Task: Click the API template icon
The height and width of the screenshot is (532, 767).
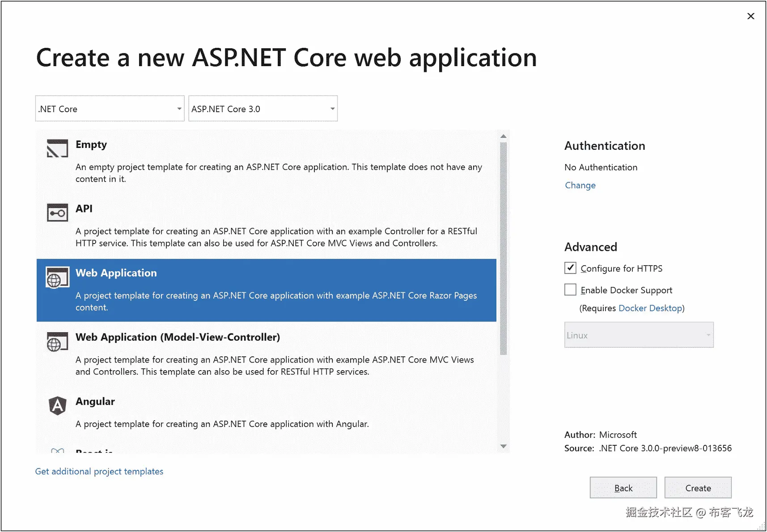Action: click(57, 213)
